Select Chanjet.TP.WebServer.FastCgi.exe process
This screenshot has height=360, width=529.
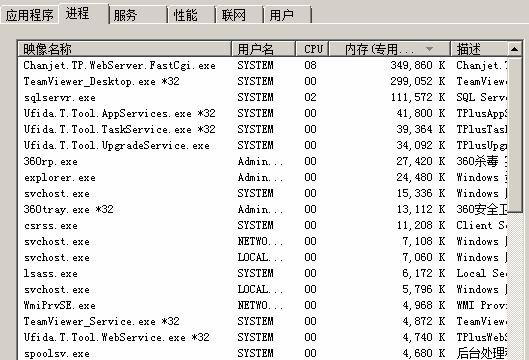[262, 65]
